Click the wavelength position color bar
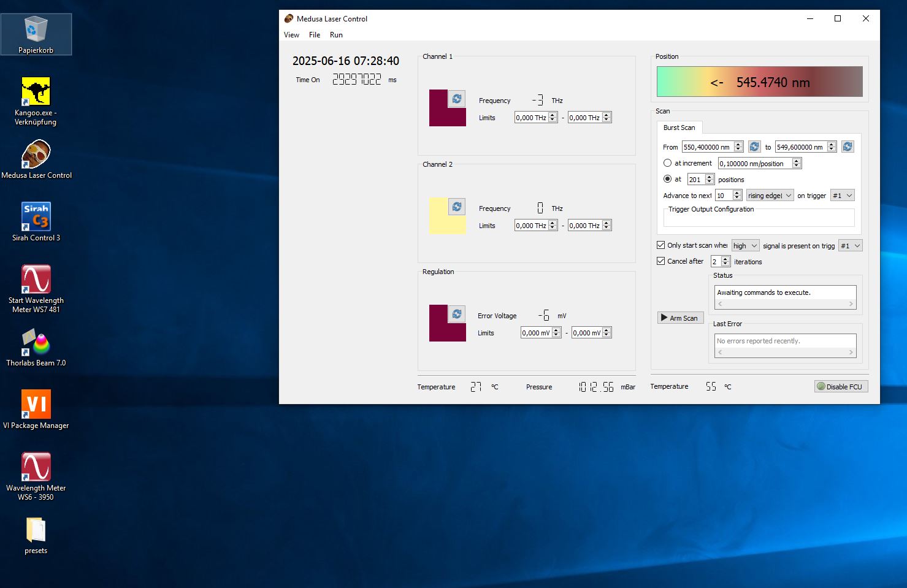Viewport: 907px width, 588px height. pyautogui.click(x=759, y=82)
